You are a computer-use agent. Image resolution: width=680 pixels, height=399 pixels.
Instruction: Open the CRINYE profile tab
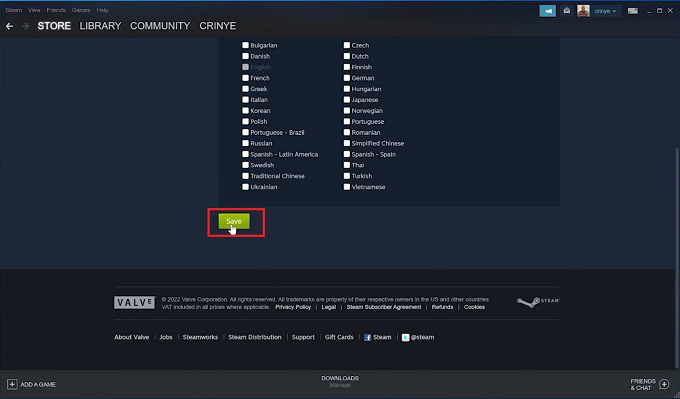point(218,26)
